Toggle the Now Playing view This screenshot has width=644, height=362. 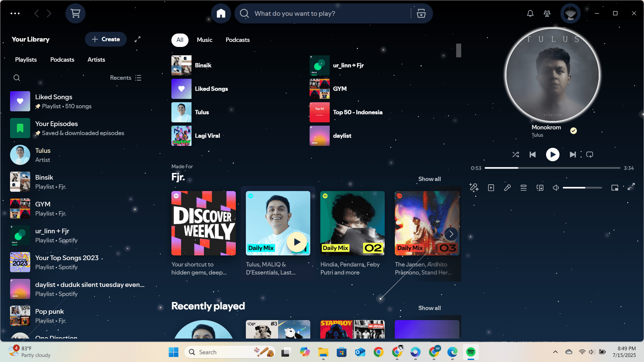[491, 188]
